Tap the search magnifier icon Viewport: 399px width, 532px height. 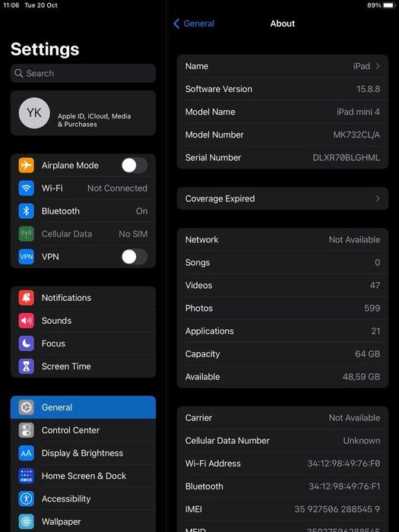[x=19, y=73]
